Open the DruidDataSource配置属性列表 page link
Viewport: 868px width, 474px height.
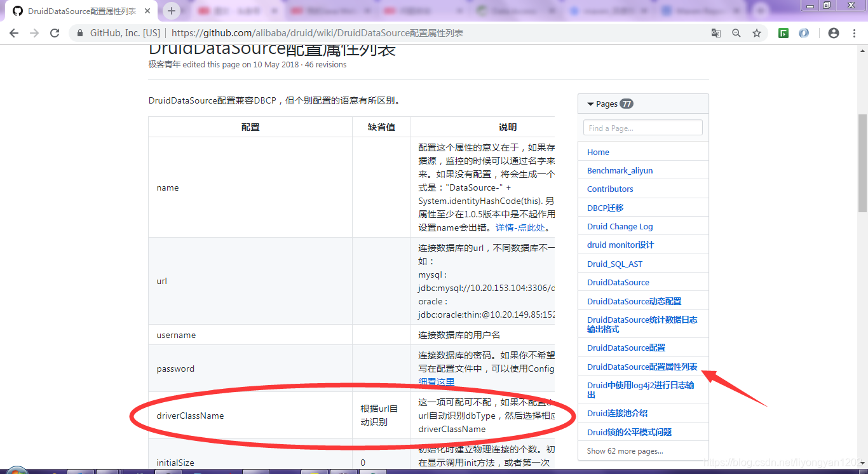[x=642, y=367]
